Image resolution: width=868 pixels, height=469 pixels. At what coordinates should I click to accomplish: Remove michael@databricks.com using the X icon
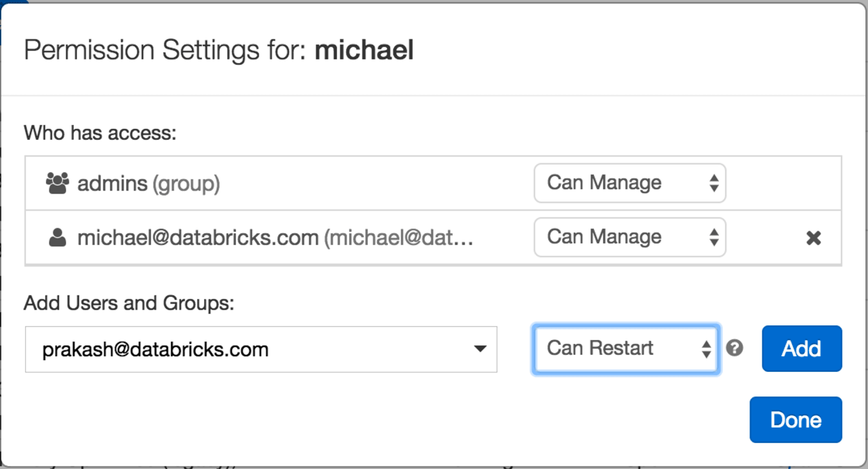pyautogui.click(x=814, y=238)
